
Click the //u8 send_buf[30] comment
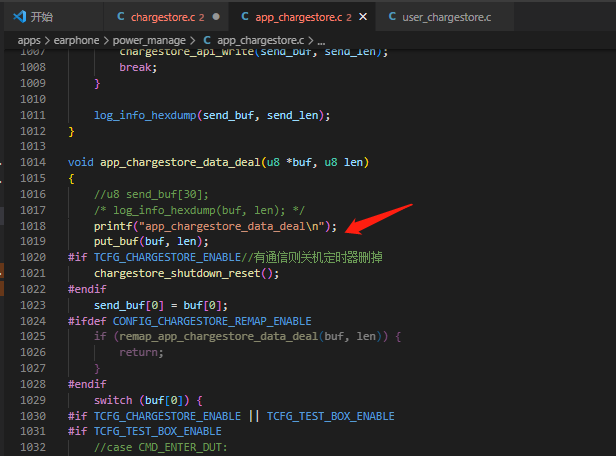tap(151, 194)
